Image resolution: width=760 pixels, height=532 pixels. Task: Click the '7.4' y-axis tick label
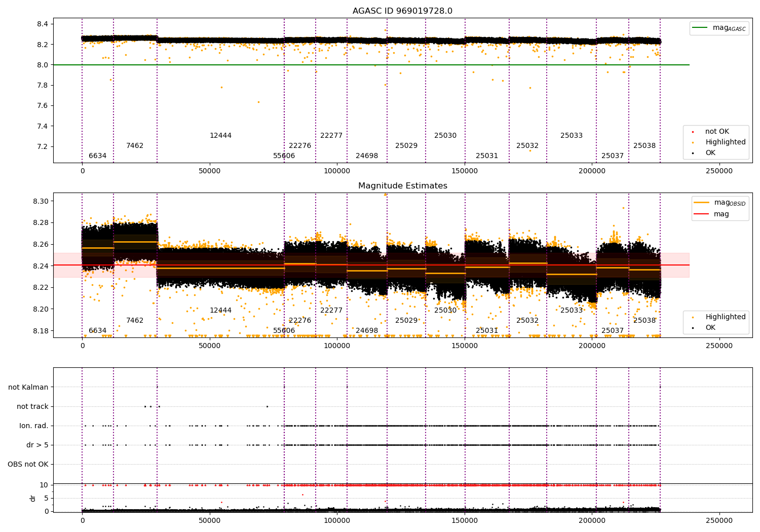43,126
